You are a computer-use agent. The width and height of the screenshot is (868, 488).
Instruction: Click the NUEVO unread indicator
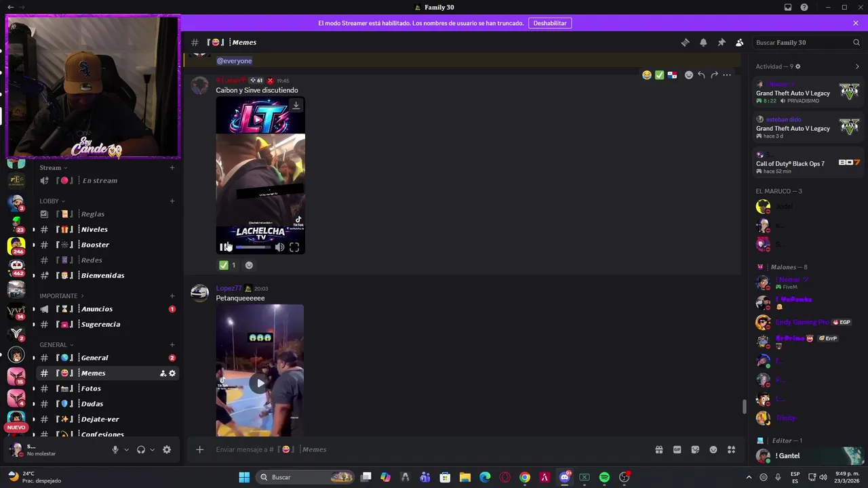coord(16,428)
